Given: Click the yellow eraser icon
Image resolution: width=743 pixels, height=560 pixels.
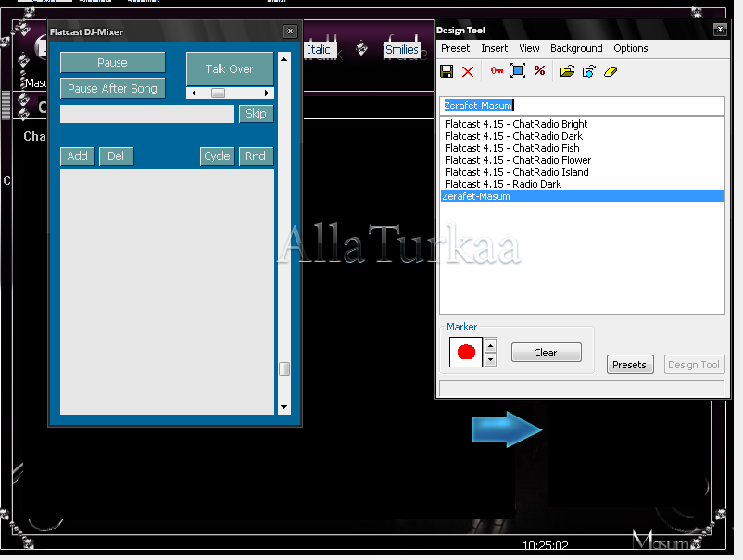Looking at the screenshot, I should (611, 71).
